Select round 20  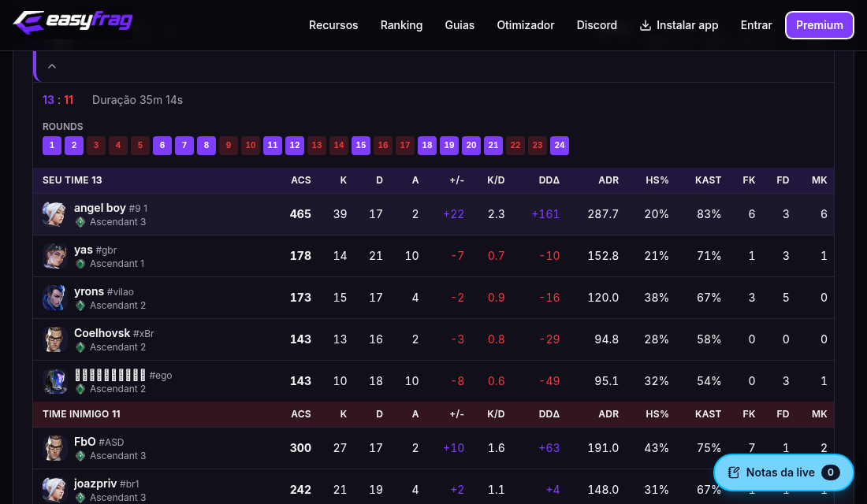[x=471, y=146]
